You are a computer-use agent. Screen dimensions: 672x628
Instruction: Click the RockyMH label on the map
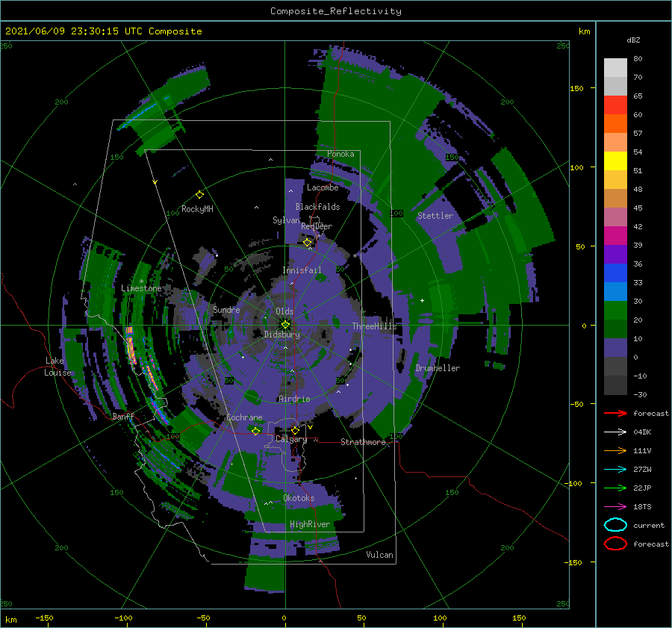click(x=197, y=209)
